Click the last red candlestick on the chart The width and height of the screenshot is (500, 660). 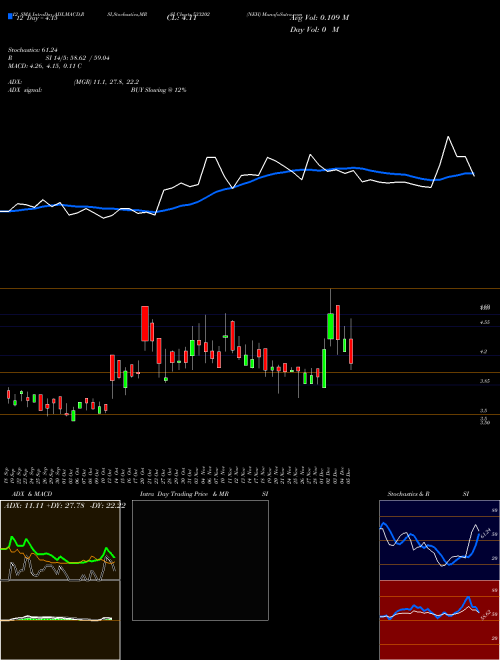click(351, 351)
